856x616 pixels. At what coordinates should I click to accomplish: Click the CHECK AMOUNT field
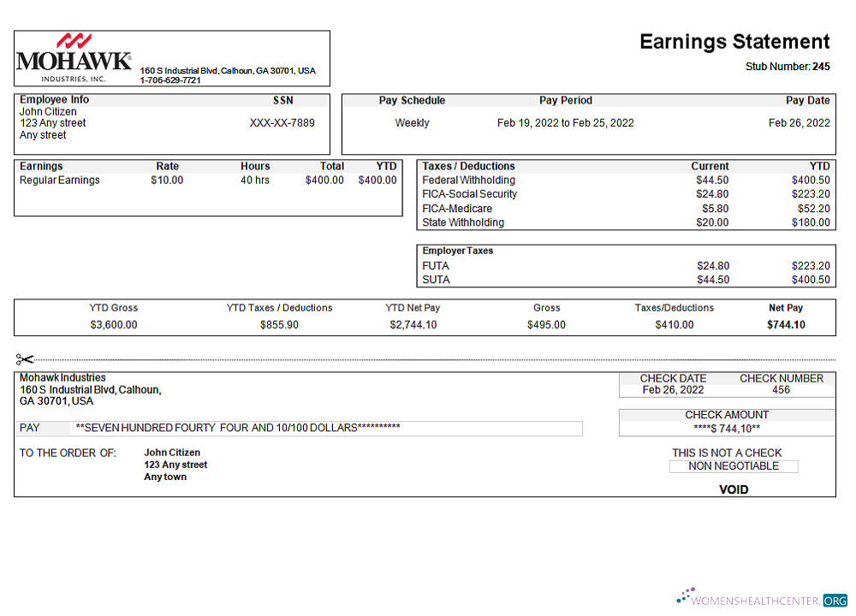(x=726, y=415)
